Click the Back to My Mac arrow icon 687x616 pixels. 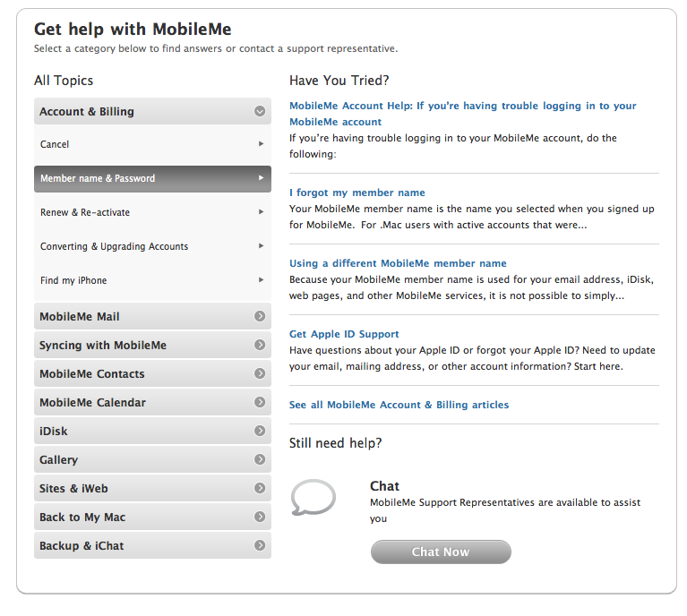260,517
